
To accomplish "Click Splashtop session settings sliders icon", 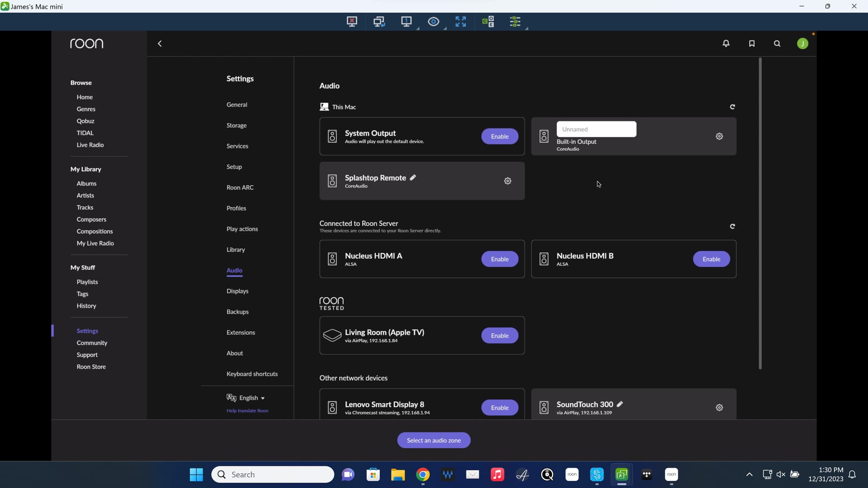I will point(515,21).
